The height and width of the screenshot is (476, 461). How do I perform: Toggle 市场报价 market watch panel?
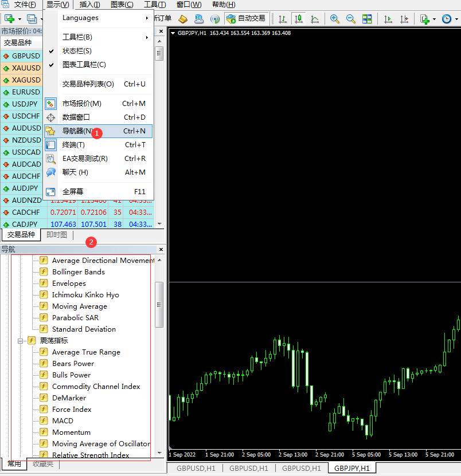tap(81, 104)
